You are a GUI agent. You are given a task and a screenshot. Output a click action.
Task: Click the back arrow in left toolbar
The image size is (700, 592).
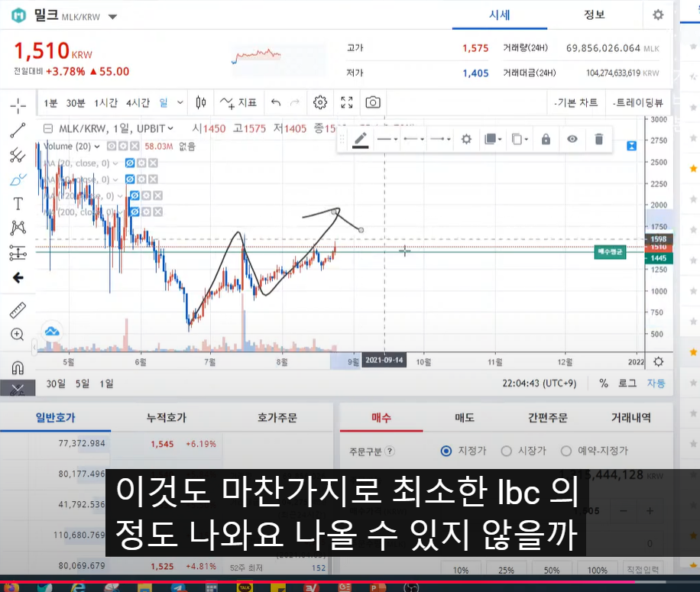pyautogui.click(x=18, y=278)
